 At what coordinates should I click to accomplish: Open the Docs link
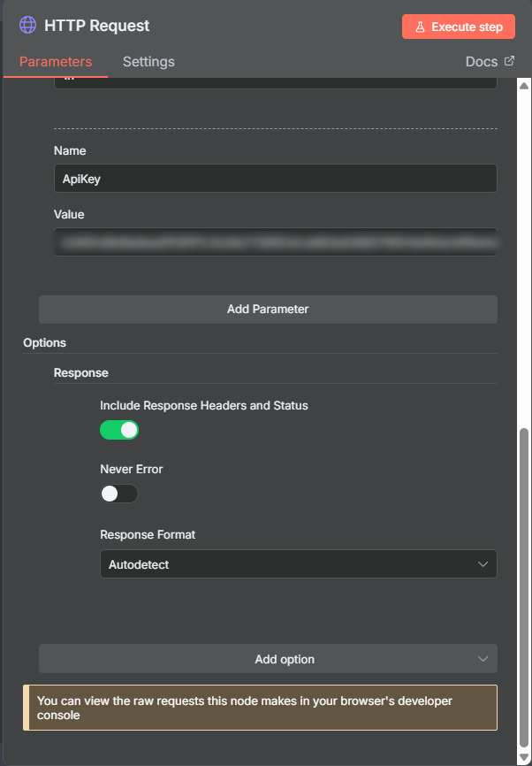pyautogui.click(x=482, y=62)
